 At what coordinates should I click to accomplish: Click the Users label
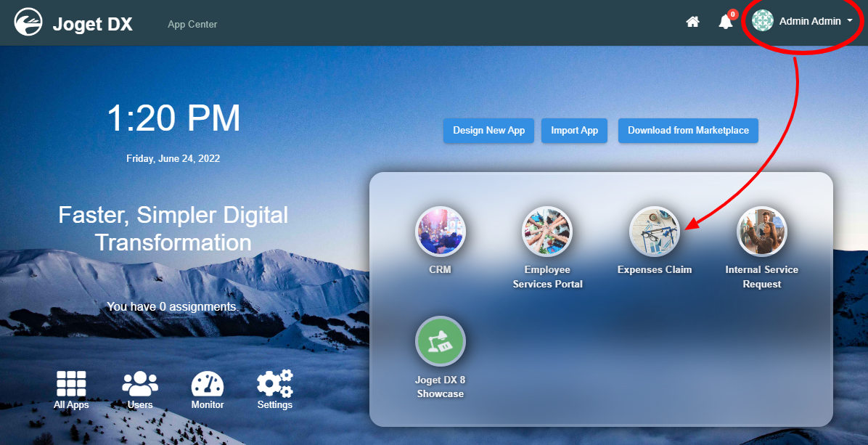click(140, 404)
